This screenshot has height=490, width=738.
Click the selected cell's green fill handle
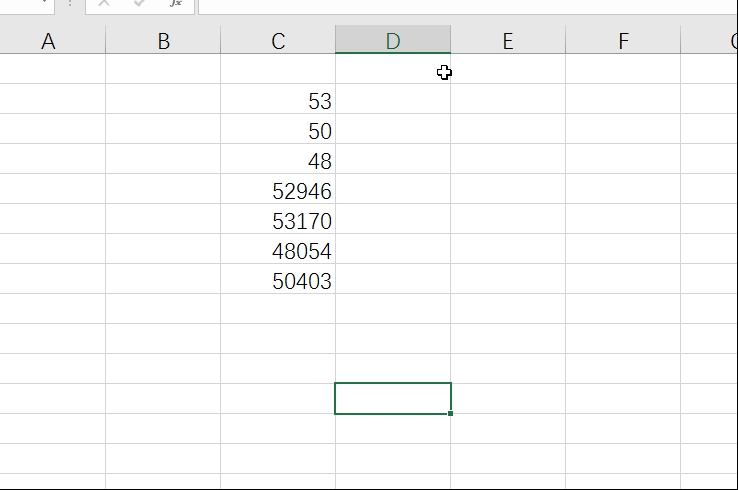(x=450, y=413)
